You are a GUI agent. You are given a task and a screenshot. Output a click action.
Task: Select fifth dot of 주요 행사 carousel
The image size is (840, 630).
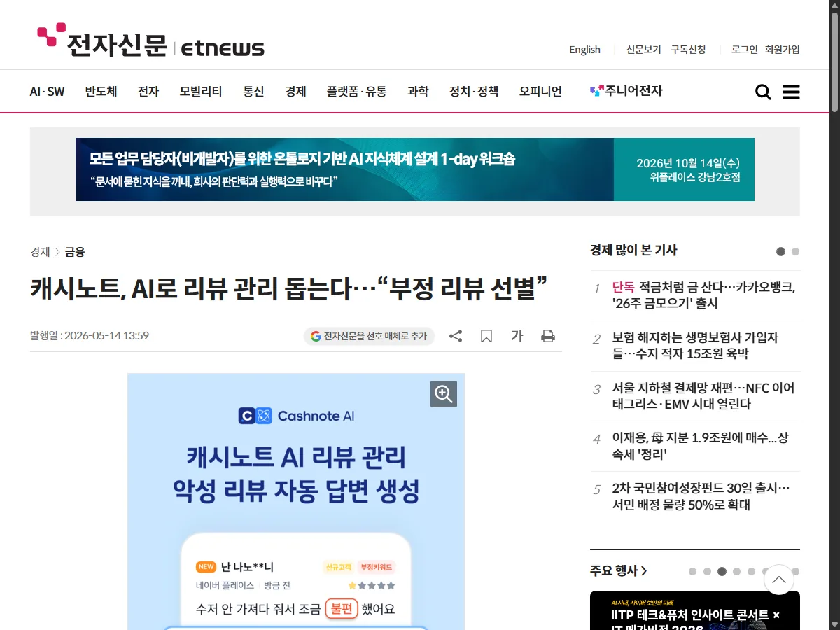tap(751, 571)
